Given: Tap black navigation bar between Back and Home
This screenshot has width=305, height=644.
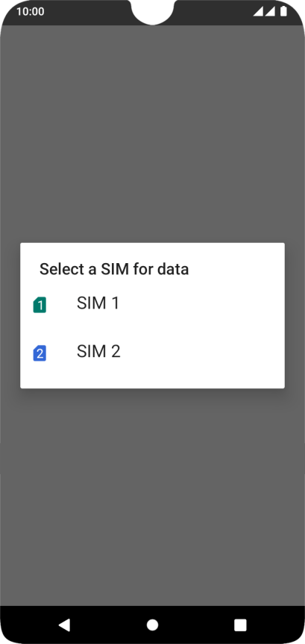Looking at the screenshot, I should (108, 625).
